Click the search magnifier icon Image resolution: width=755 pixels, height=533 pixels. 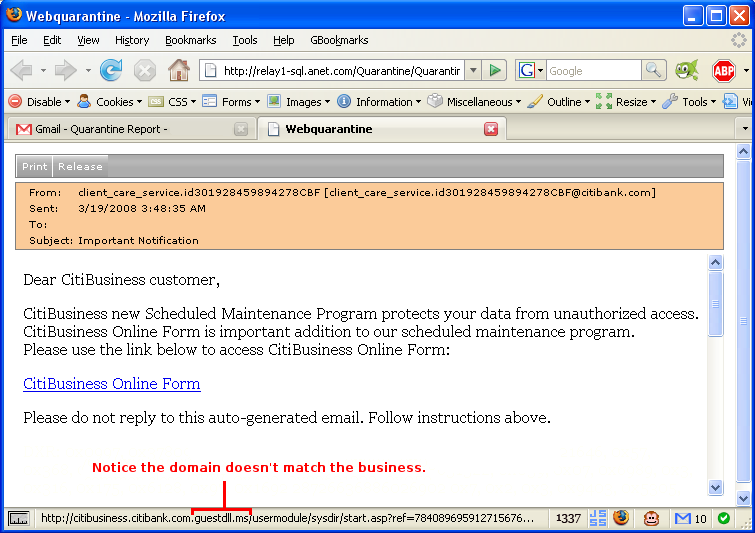click(x=653, y=71)
